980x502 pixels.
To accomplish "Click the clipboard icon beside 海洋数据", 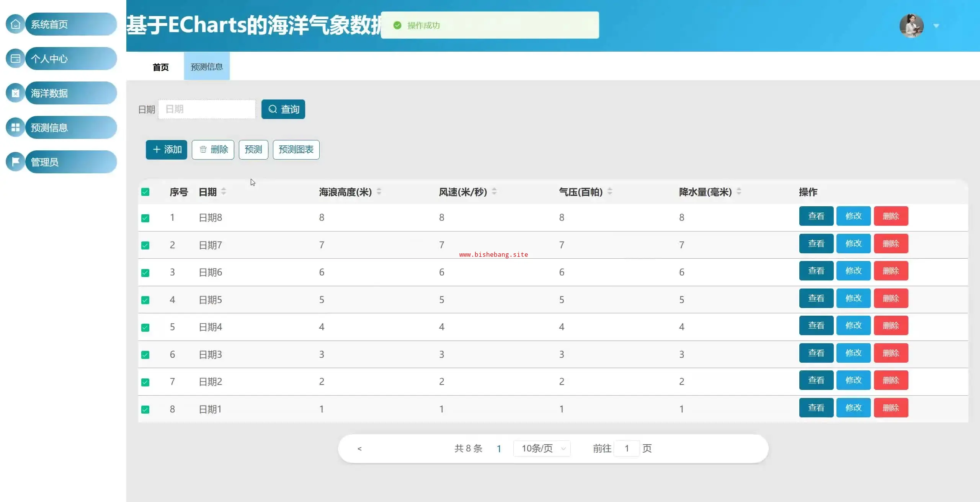I will point(15,93).
